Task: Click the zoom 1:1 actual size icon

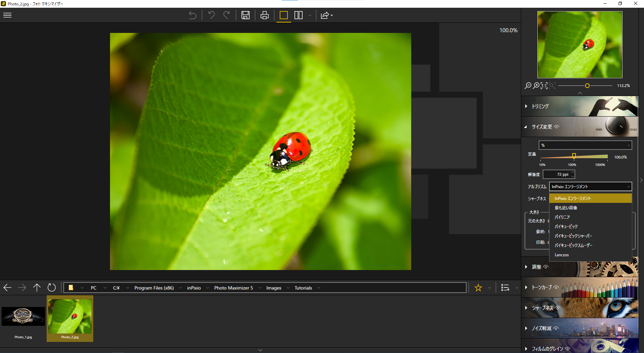Action: click(x=544, y=86)
